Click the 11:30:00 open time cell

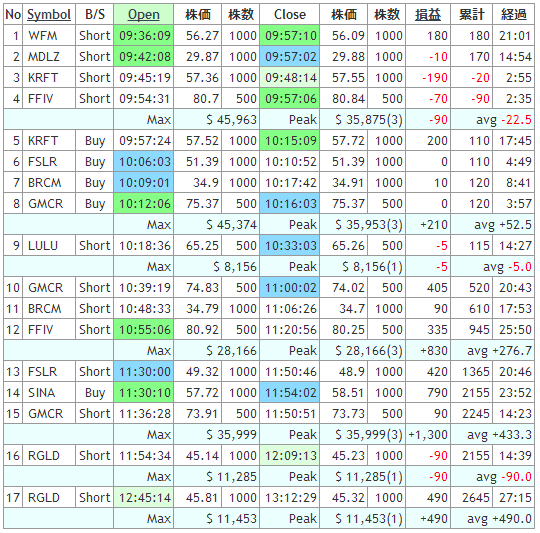click(144, 372)
